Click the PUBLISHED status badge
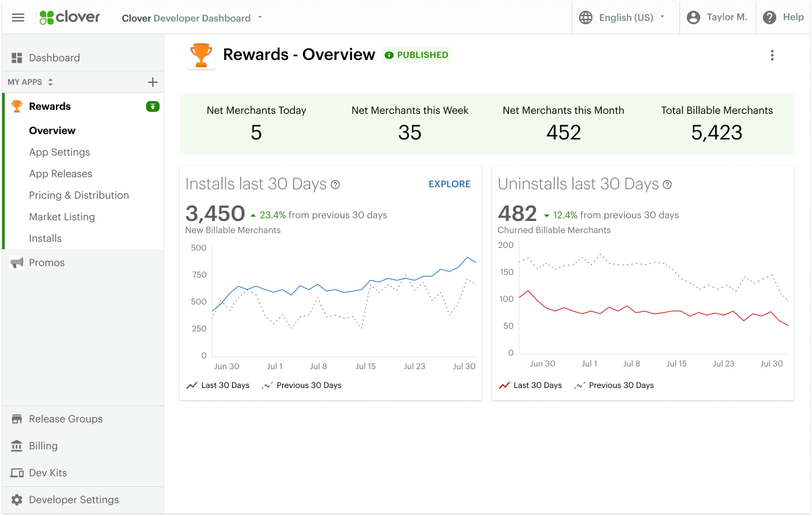812x516 pixels. coord(416,55)
